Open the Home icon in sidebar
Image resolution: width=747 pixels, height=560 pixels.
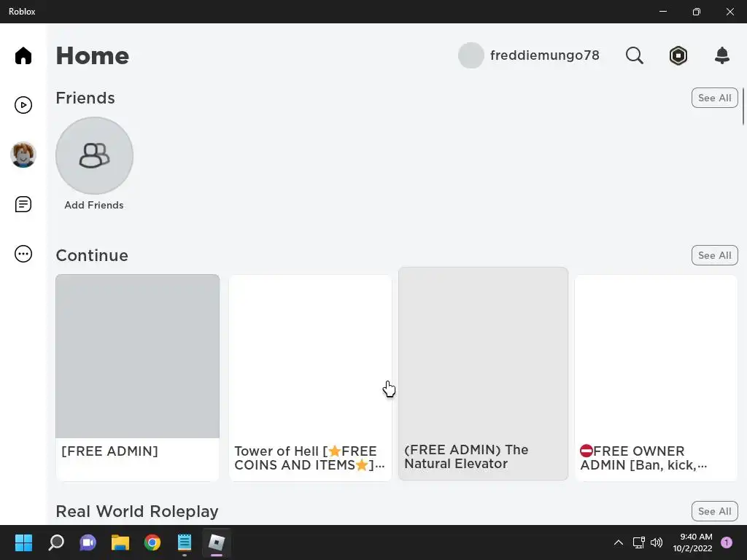23,55
